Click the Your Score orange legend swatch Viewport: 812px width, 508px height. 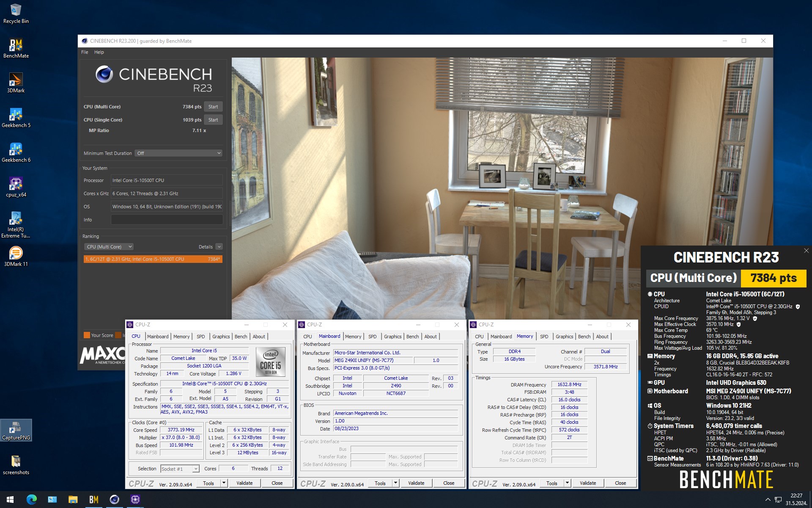point(87,335)
